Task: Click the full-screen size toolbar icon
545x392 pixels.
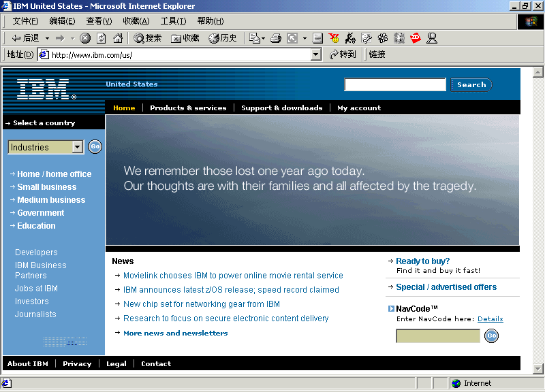Action: point(292,38)
